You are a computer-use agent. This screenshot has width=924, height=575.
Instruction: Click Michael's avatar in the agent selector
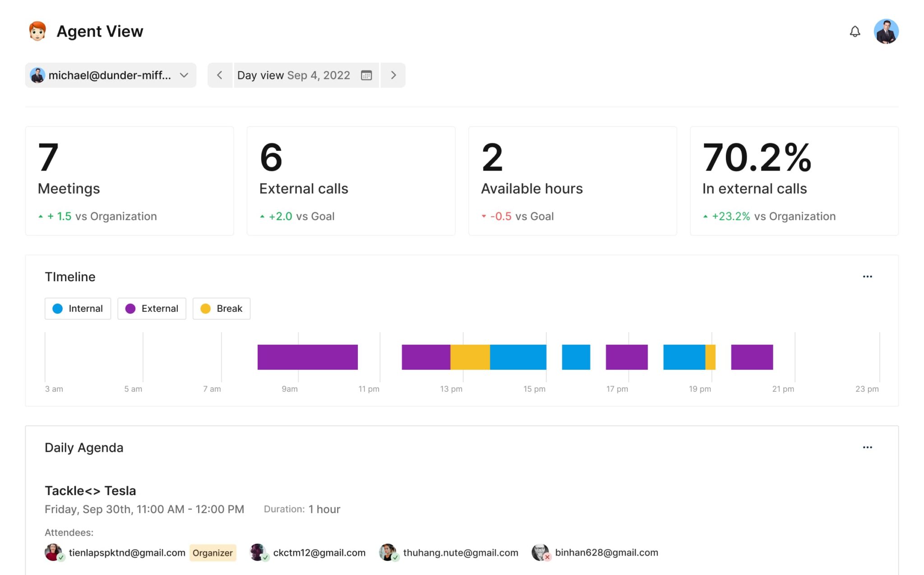tap(38, 75)
